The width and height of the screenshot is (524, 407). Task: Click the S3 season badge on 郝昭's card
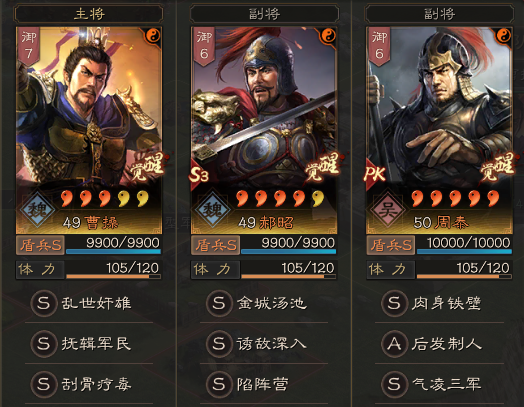pyautogui.click(x=199, y=175)
